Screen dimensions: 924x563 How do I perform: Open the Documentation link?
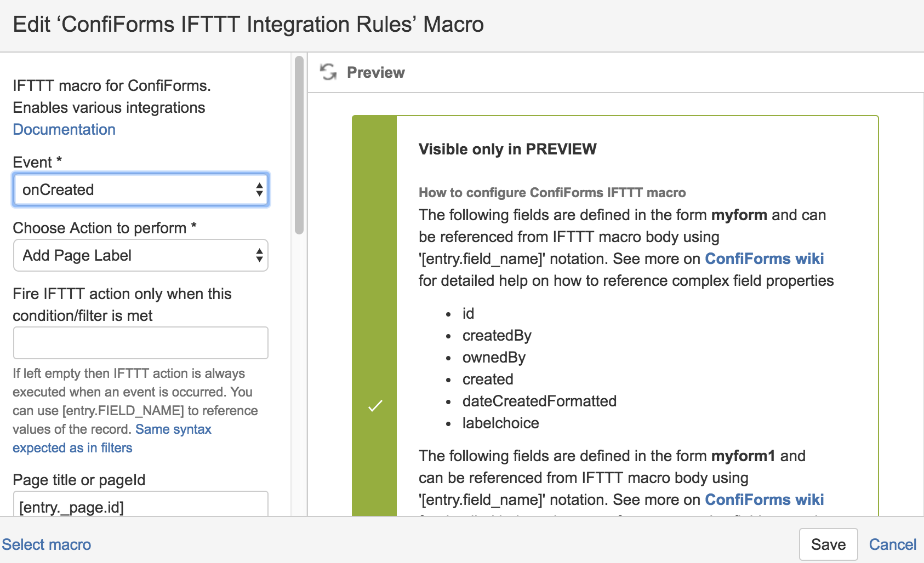(64, 129)
